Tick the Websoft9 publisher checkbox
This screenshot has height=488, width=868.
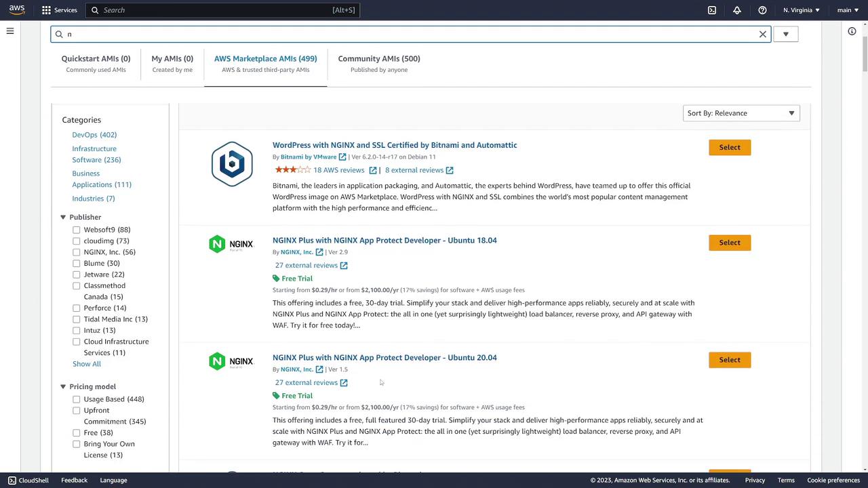[77, 230]
